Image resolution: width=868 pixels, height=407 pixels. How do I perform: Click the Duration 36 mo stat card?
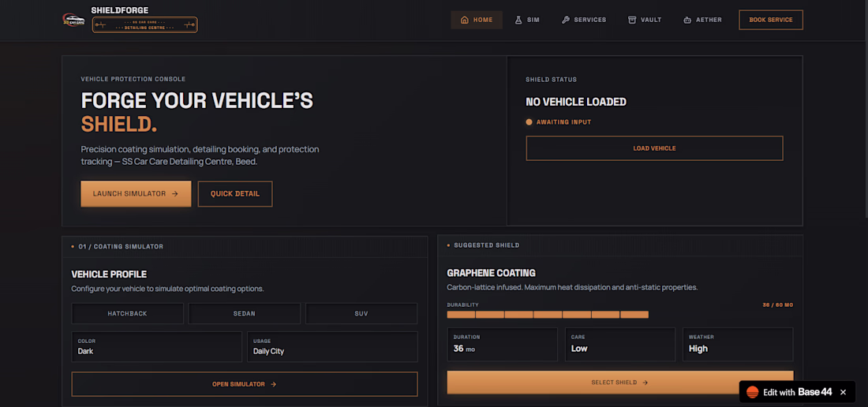pos(502,344)
